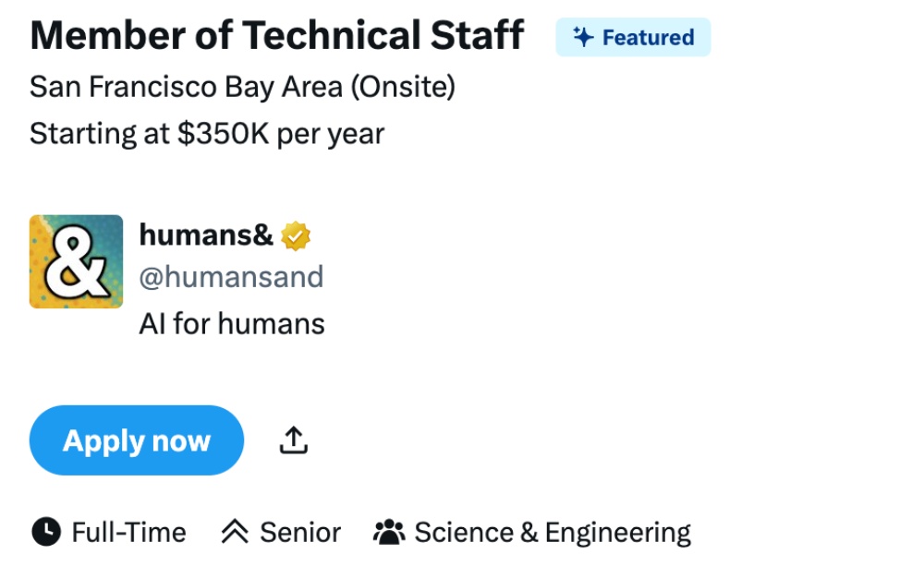Click the clock icon beside Full-Time
924x578 pixels.
point(45,532)
